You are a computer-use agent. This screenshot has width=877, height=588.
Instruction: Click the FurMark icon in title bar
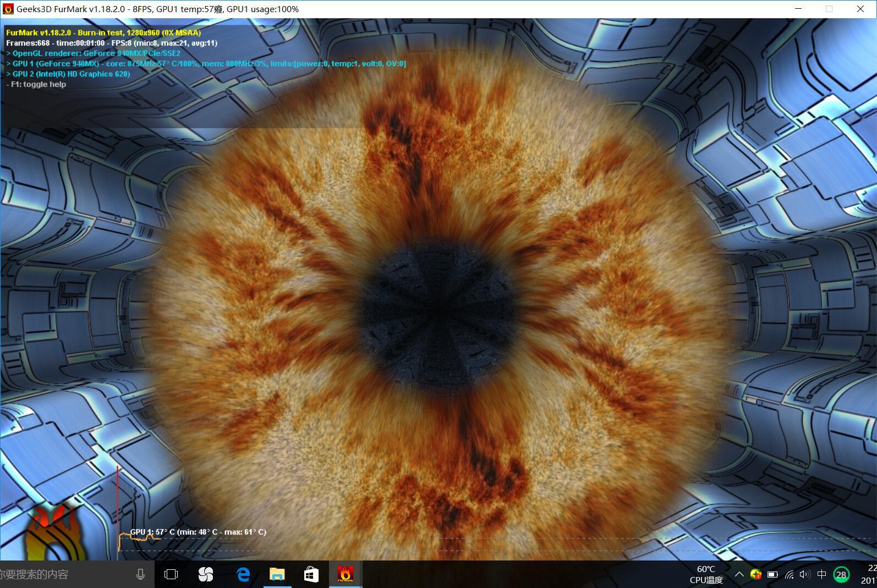pos(8,9)
